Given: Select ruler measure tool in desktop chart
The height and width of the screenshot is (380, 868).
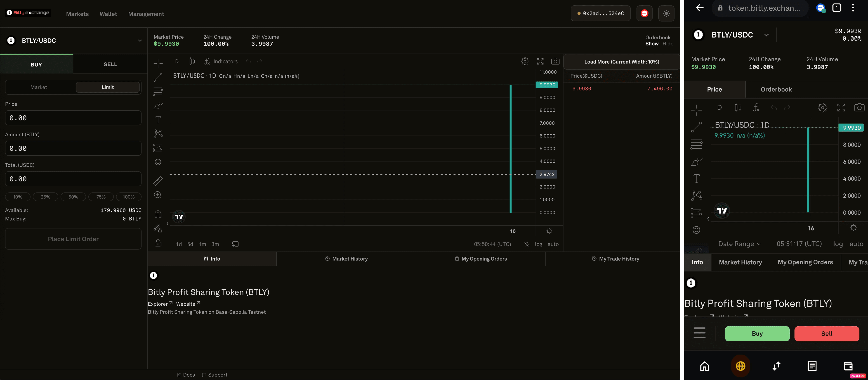Looking at the screenshot, I should [x=158, y=181].
